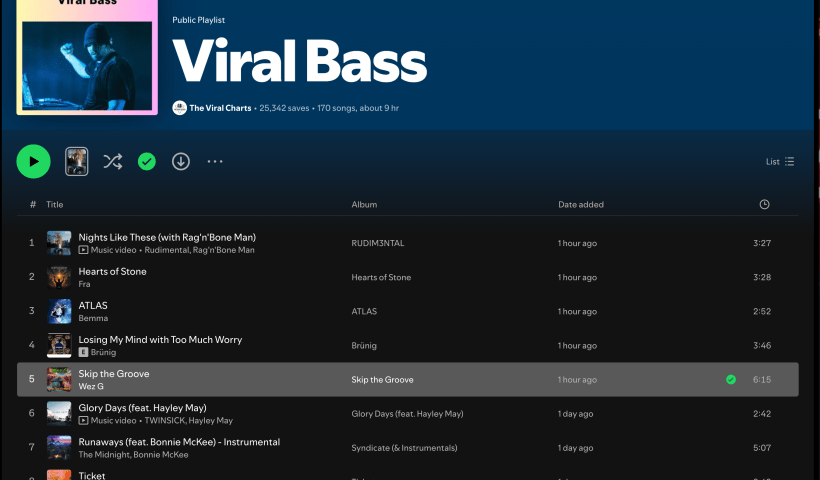Click the download playlist arrow icon
Image resolution: width=820 pixels, height=480 pixels.
[x=180, y=161]
